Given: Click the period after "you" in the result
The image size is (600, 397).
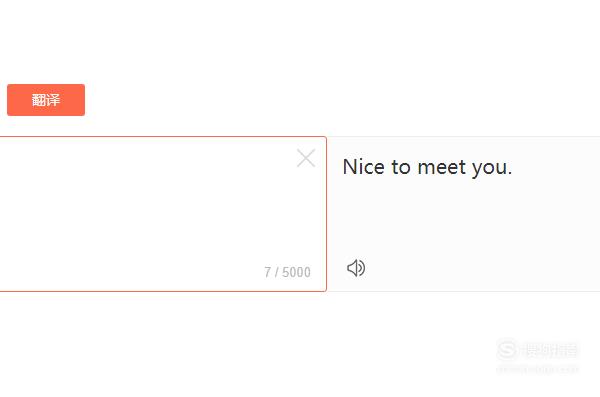Looking at the screenshot, I should pyautogui.click(x=510, y=174).
